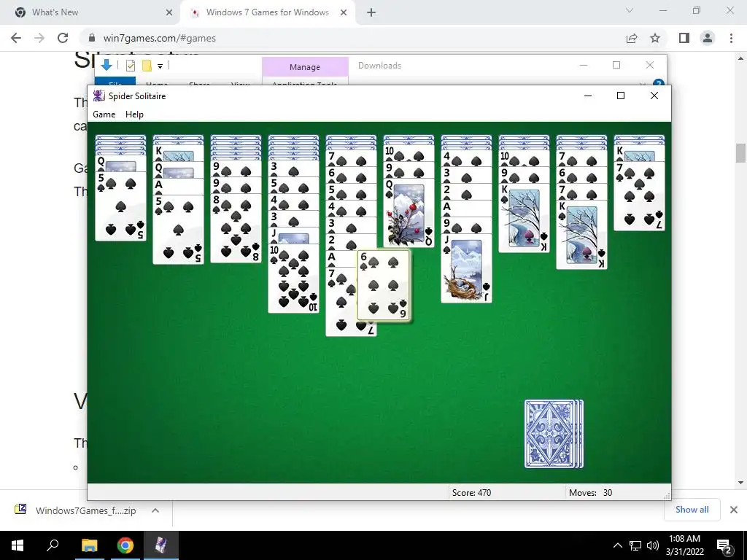Viewport: 747px width, 560px height.
Task: Click the Score: 470 status entry
Action: (472, 493)
